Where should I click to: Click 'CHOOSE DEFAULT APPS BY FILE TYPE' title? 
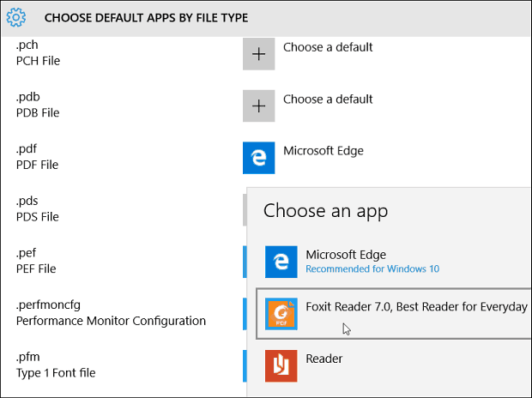[146, 18]
